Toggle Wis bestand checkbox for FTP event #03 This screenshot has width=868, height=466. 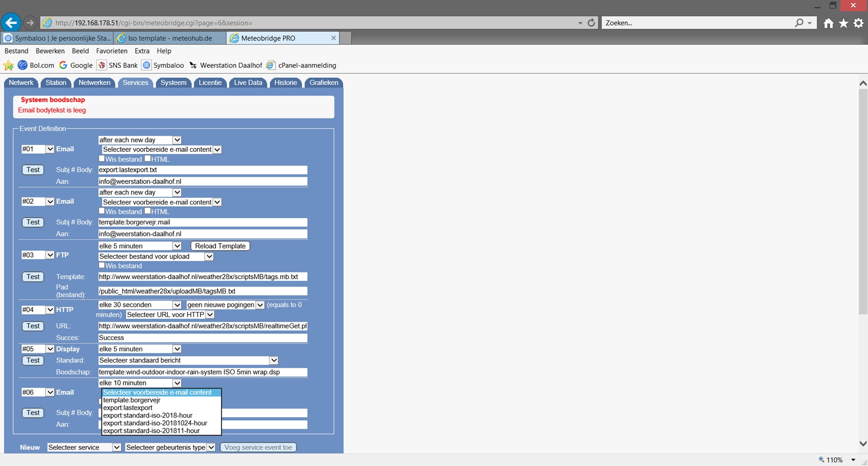(x=102, y=265)
